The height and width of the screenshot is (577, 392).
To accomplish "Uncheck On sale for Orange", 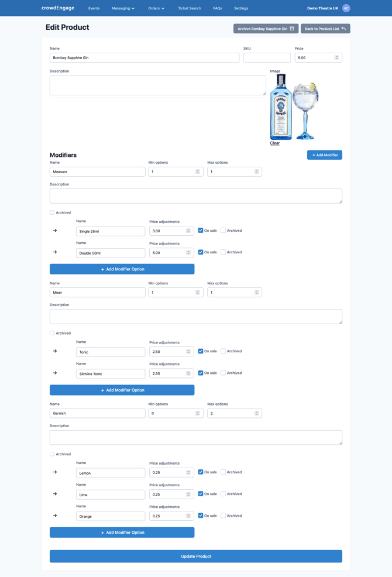I will pos(201,516).
